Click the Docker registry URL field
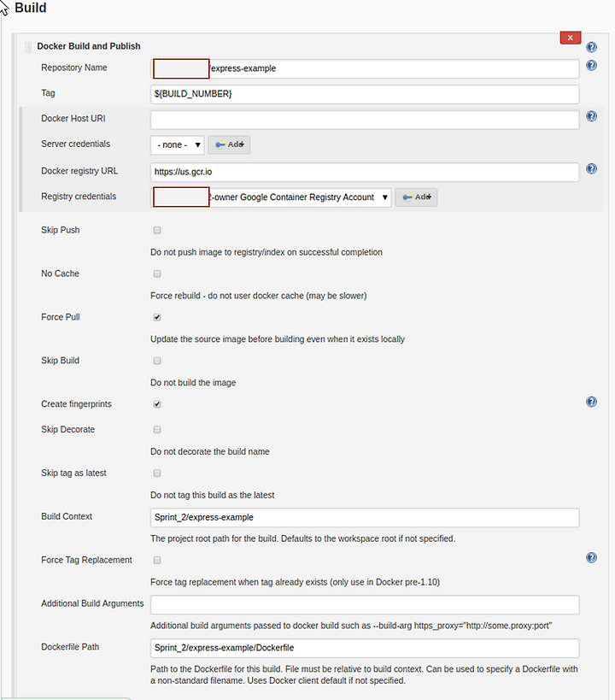Image resolution: width=615 pixels, height=700 pixels. 365,172
